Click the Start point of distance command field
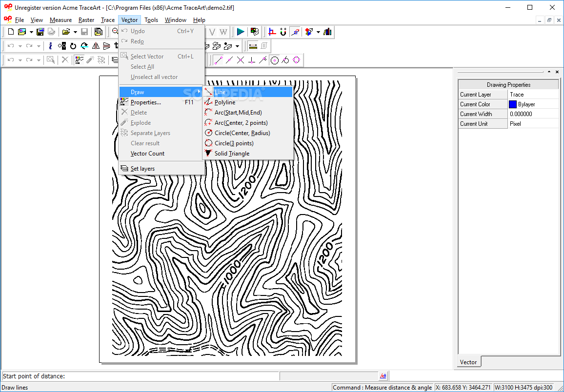Screen dimensions: 564x392 pos(141,376)
